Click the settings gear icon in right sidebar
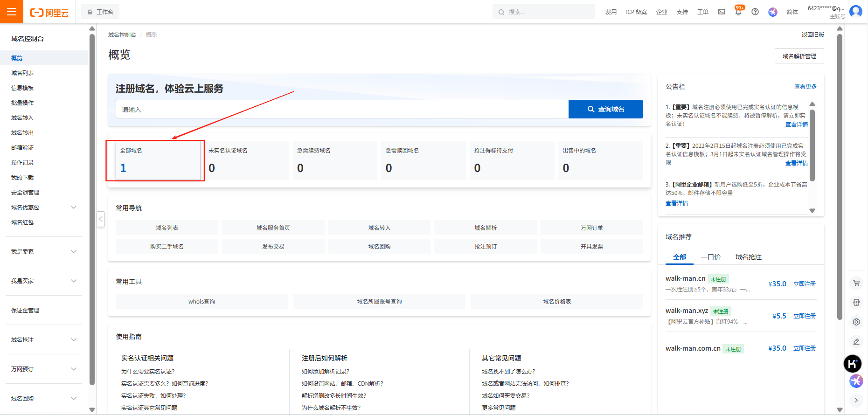 click(x=856, y=322)
